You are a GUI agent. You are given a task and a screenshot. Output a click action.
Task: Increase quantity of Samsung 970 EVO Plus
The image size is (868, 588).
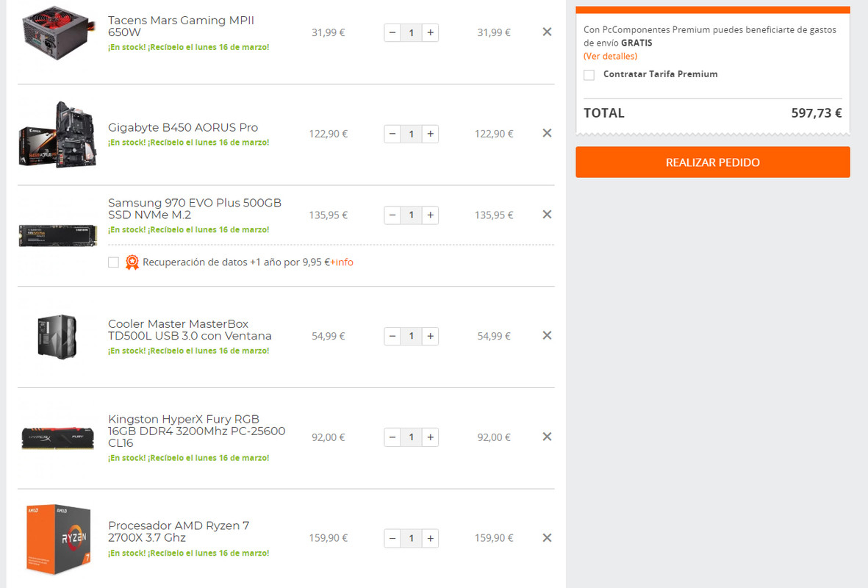point(430,215)
